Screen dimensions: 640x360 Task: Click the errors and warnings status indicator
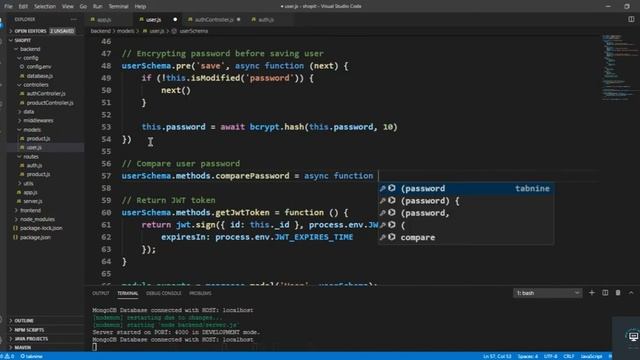[x=8, y=356]
